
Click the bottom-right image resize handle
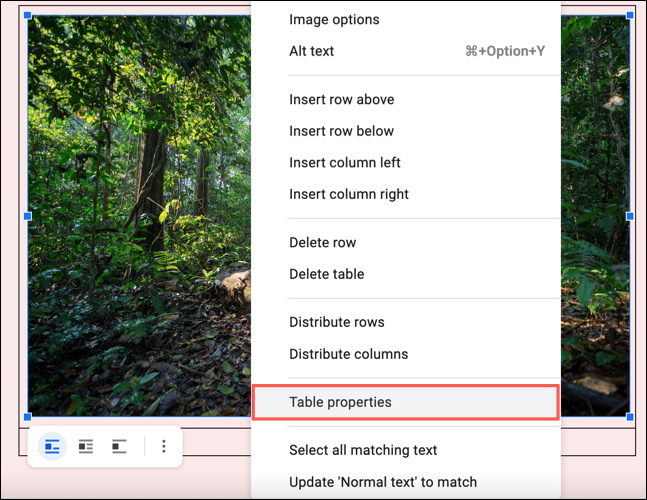coord(630,417)
